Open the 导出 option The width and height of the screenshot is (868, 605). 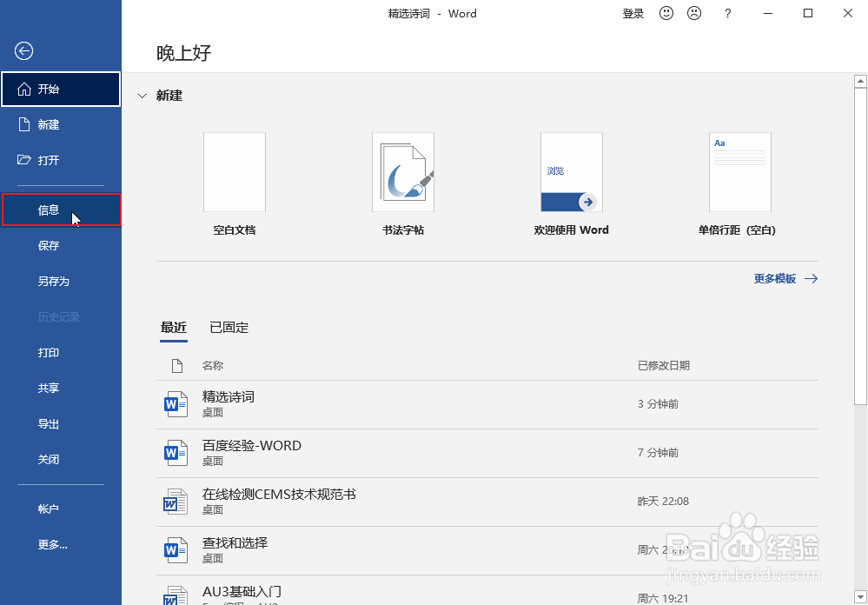tap(61, 424)
